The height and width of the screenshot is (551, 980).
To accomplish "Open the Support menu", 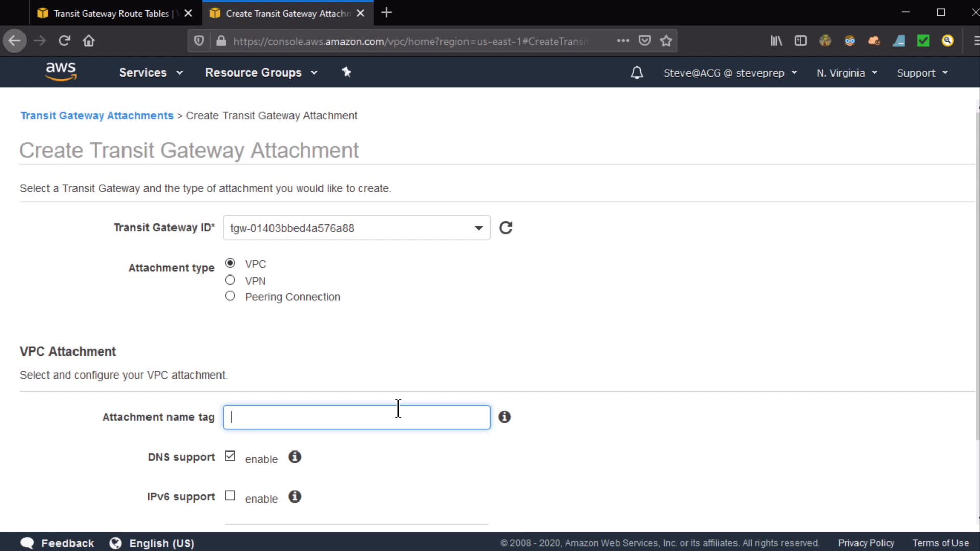I will click(x=922, y=73).
